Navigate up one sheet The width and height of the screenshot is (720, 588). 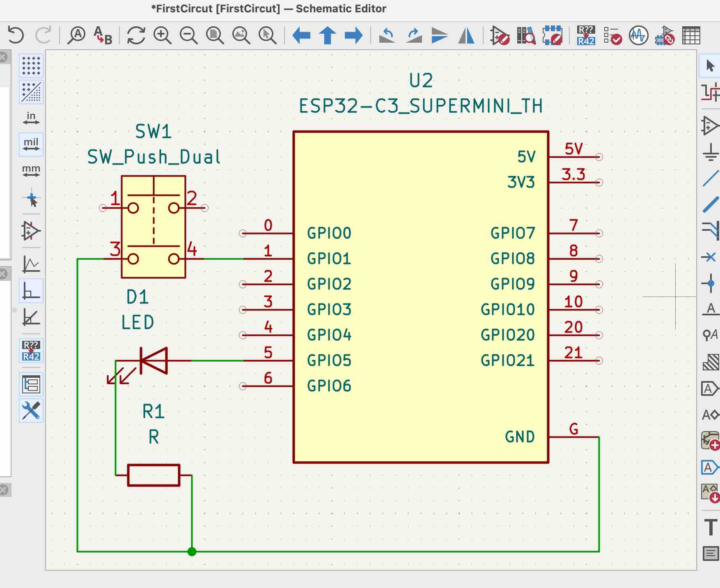[x=328, y=35]
